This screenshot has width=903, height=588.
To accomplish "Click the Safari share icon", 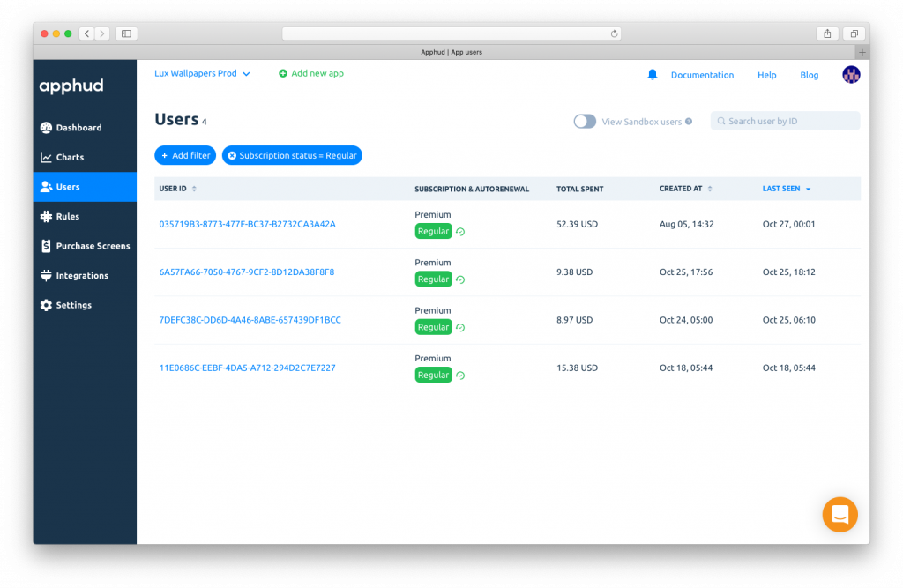I will point(827,34).
